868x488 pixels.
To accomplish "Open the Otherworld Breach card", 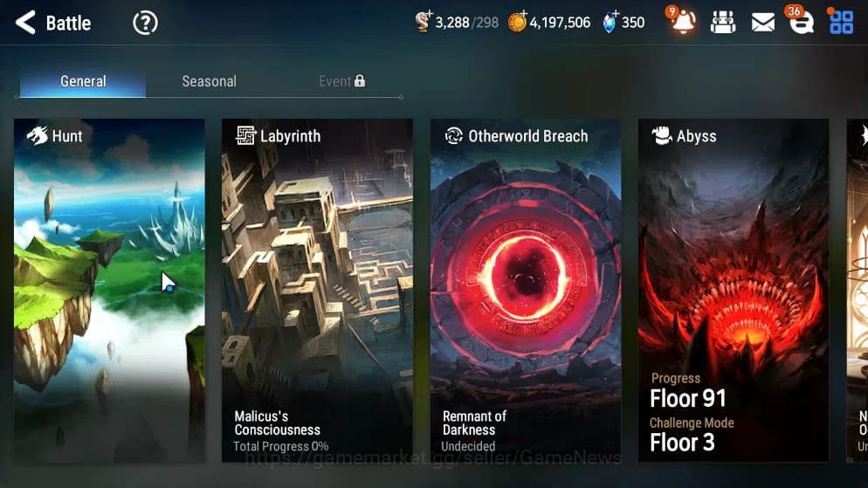I will 526,291.
